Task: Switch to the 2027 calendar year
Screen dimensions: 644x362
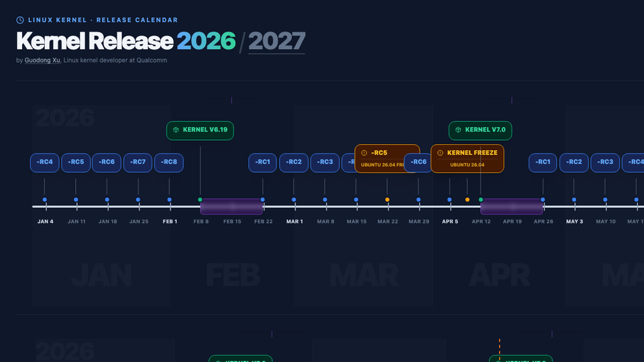Action: pos(276,41)
